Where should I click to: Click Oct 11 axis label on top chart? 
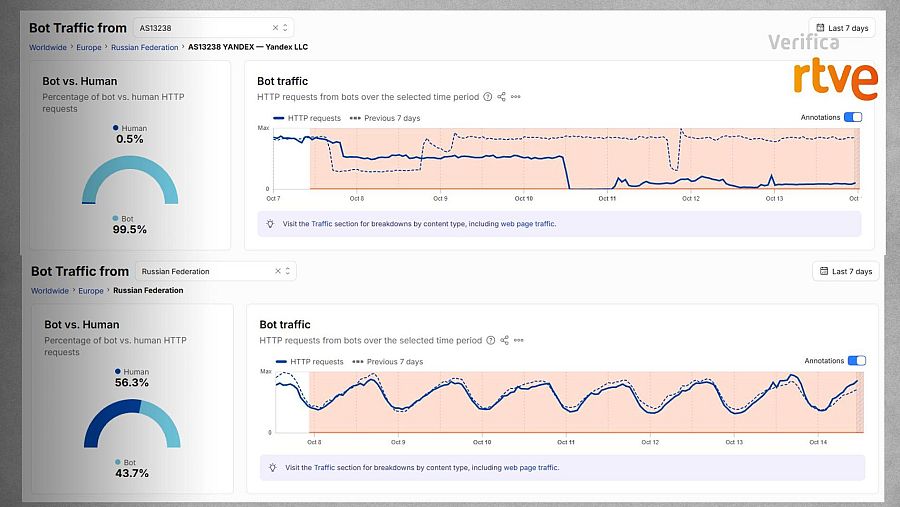tap(607, 199)
